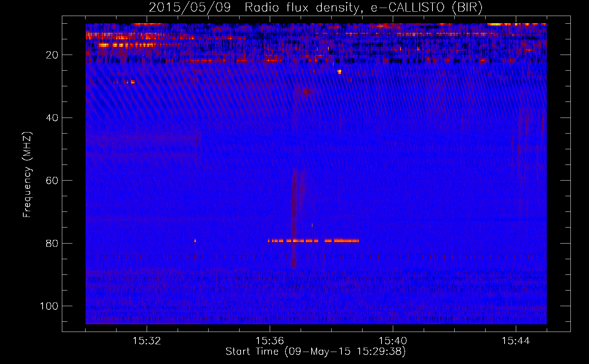Click the 15:44 time tick label
The width and height of the screenshot is (589, 364).
pyautogui.click(x=516, y=341)
